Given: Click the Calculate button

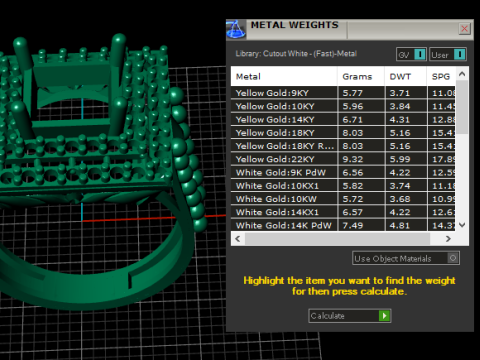Looking at the screenshot, I should click(350, 316).
